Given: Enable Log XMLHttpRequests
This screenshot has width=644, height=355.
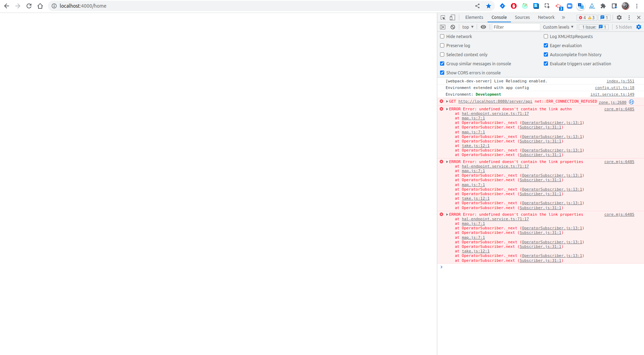Looking at the screenshot, I should tap(546, 36).
